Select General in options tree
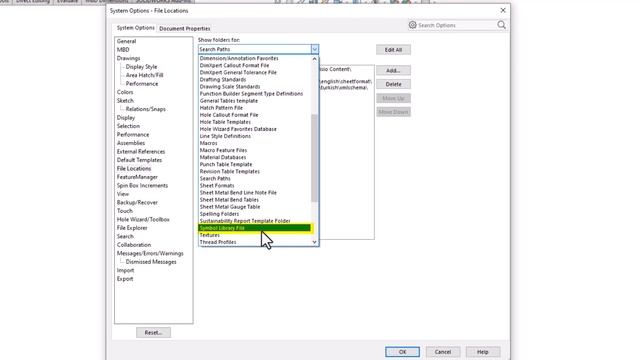This screenshot has width=640, height=360. click(126, 41)
